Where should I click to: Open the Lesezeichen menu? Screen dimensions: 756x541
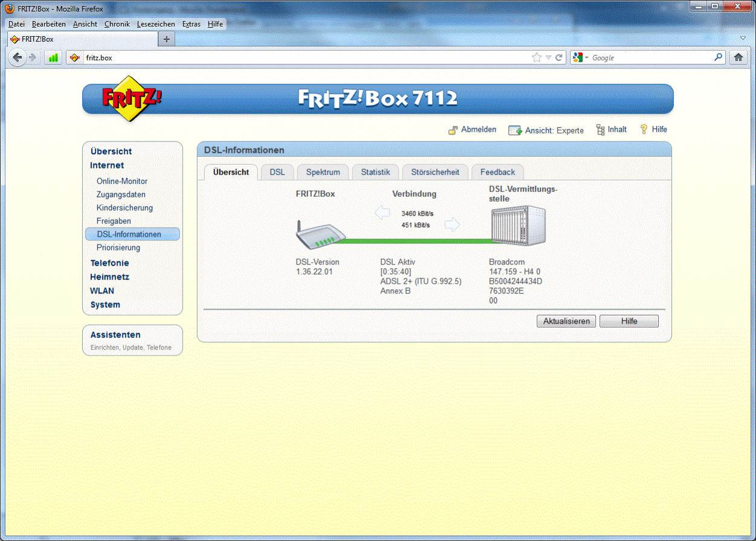pos(156,24)
